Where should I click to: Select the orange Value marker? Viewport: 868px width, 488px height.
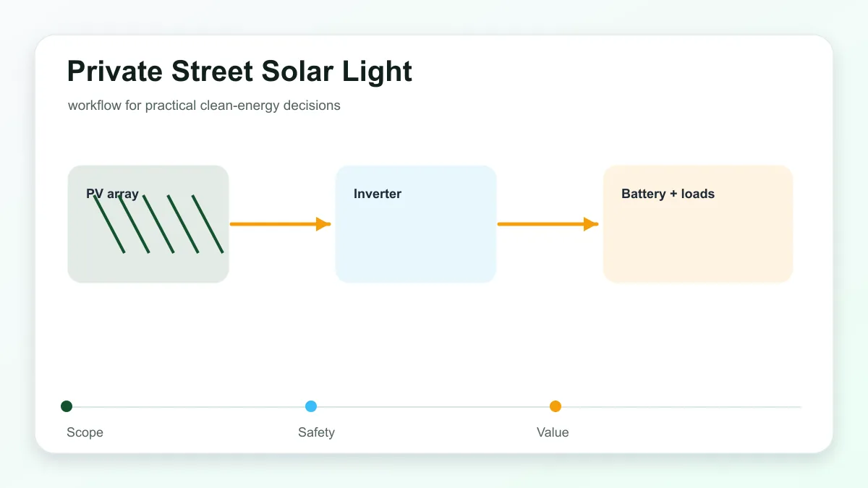click(556, 406)
